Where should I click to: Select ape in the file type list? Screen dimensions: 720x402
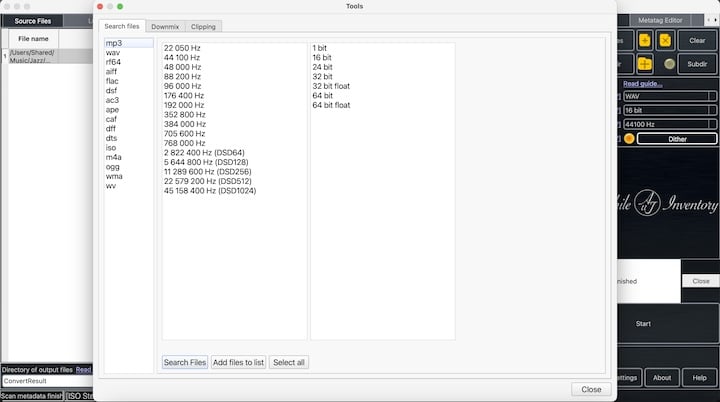tap(129, 110)
